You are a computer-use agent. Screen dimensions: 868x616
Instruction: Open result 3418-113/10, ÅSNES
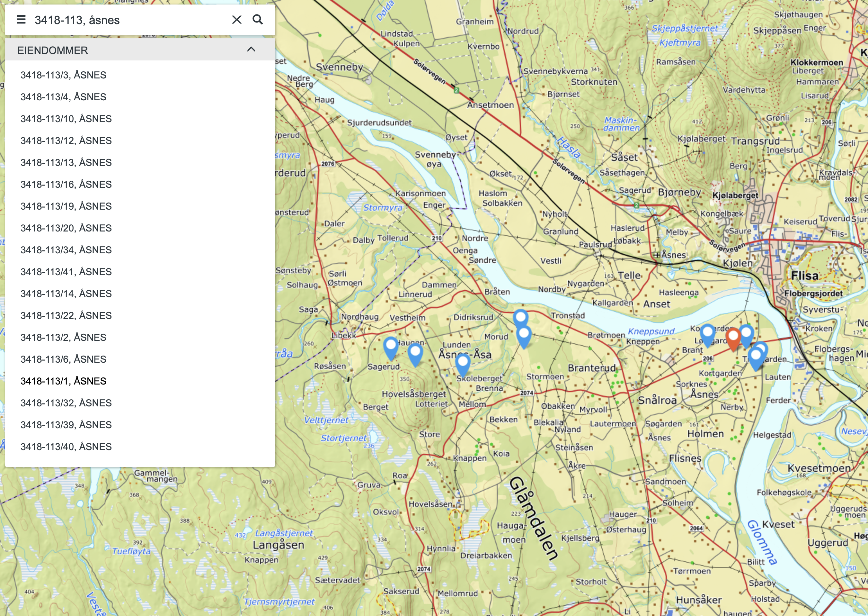point(66,119)
